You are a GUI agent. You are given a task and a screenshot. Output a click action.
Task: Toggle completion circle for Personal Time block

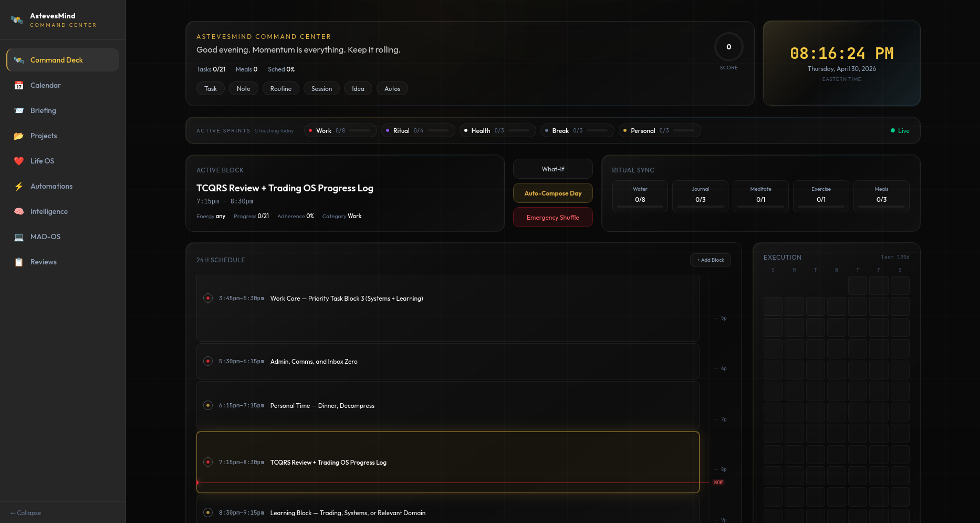tap(208, 406)
